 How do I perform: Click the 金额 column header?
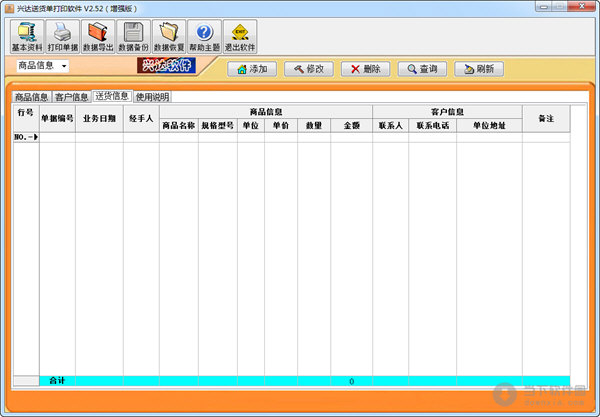pos(351,125)
